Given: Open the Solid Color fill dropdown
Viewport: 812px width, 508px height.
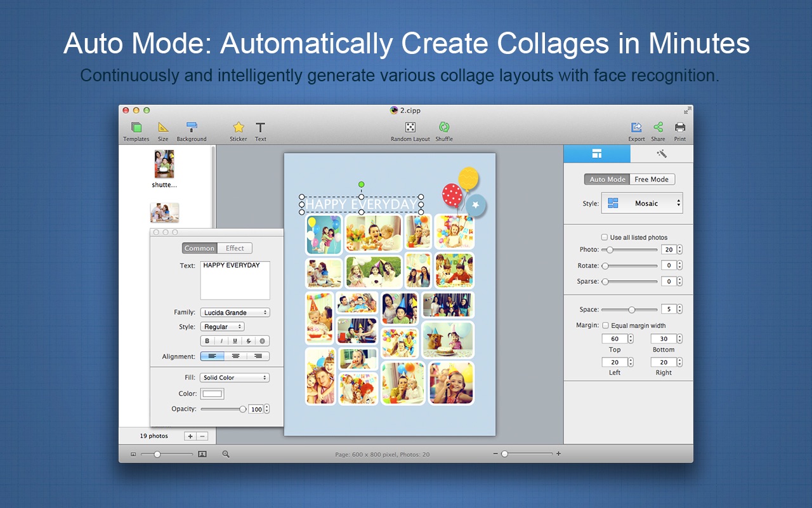Looking at the screenshot, I should pos(235,378).
